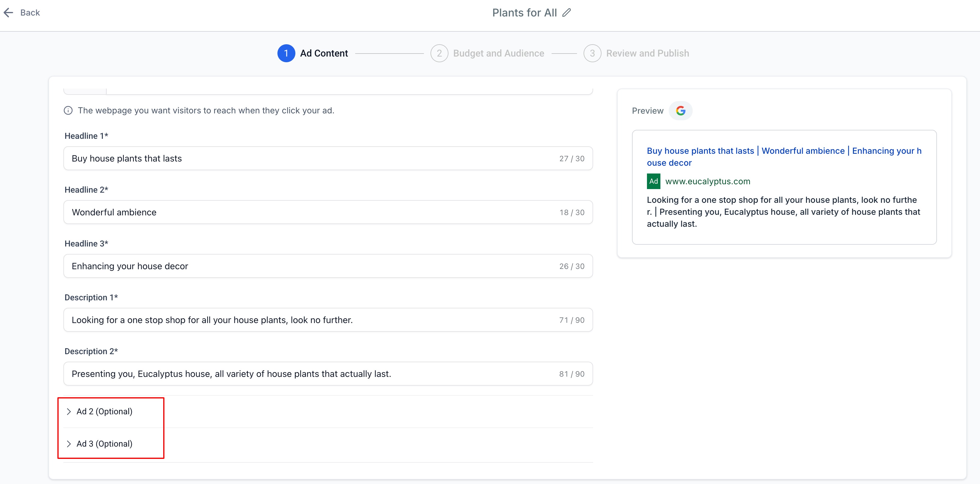980x484 pixels.
Task: Click the 27 / 30 character counter
Action: coord(572,159)
